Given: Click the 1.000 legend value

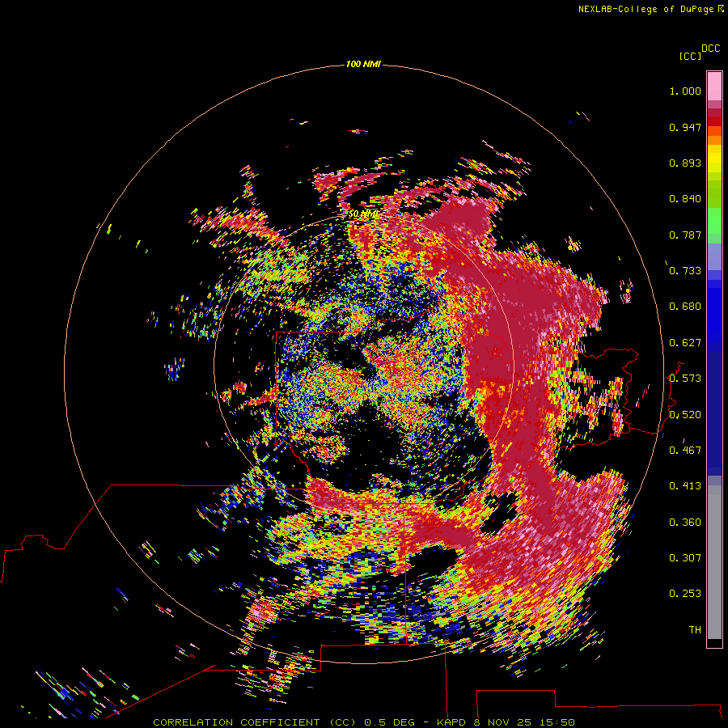Looking at the screenshot, I should click(685, 91).
